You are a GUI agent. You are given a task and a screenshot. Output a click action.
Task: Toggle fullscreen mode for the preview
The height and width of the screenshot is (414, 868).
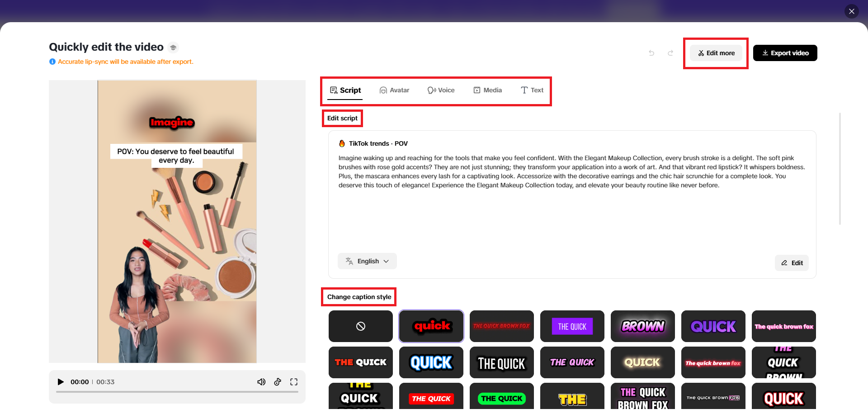(x=294, y=382)
